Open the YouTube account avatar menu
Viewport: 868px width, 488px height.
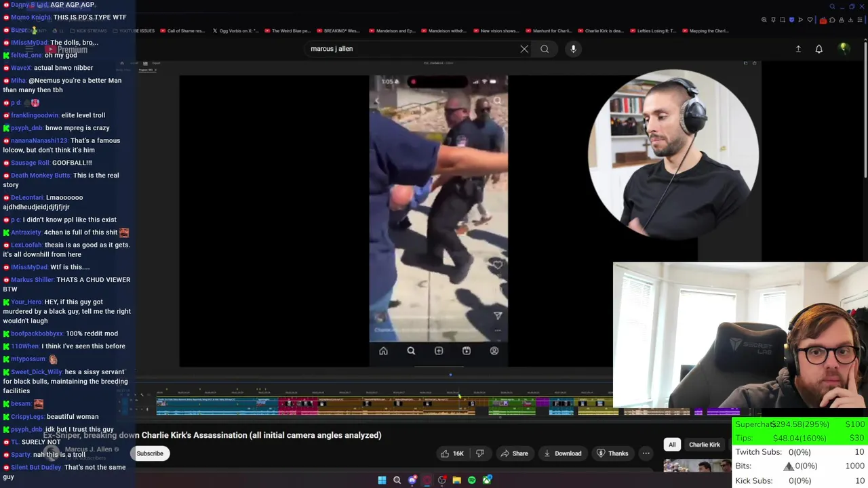pyautogui.click(x=844, y=48)
